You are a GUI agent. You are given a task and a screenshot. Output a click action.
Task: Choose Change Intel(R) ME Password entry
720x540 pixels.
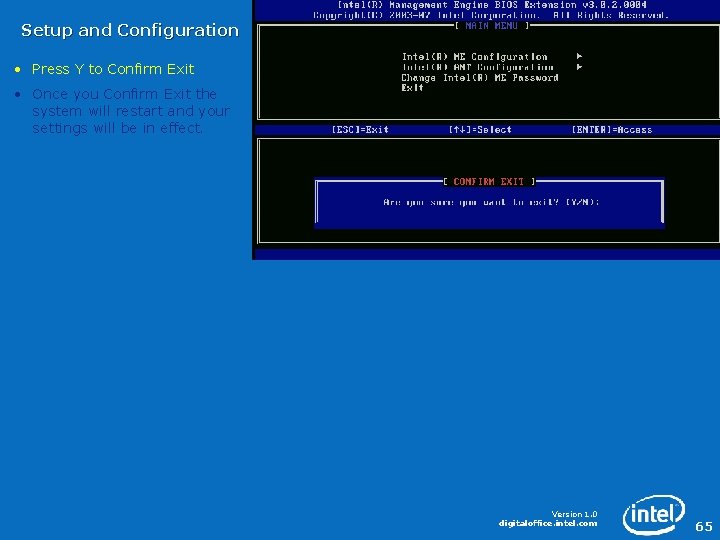tap(480, 78)
